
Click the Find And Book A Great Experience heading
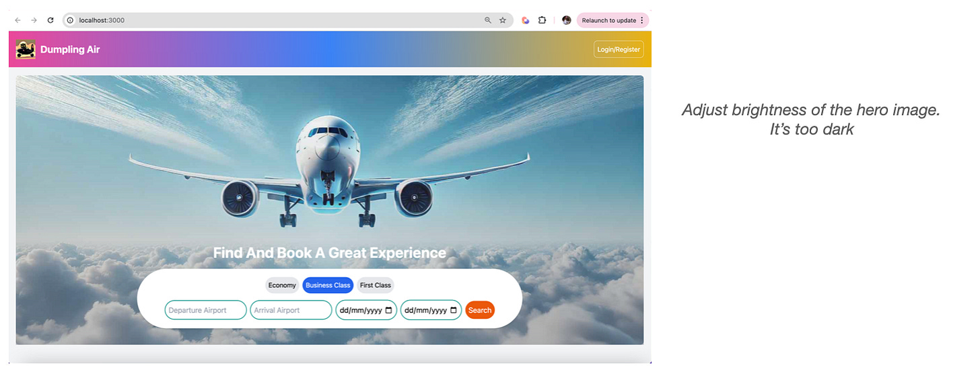coord(330,253)
